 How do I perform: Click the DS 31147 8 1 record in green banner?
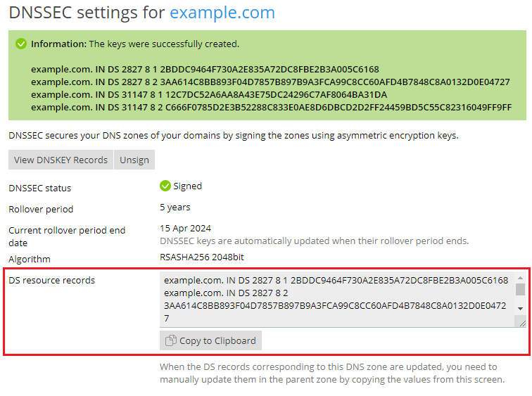pyautogui.click(x=209, y=94)
